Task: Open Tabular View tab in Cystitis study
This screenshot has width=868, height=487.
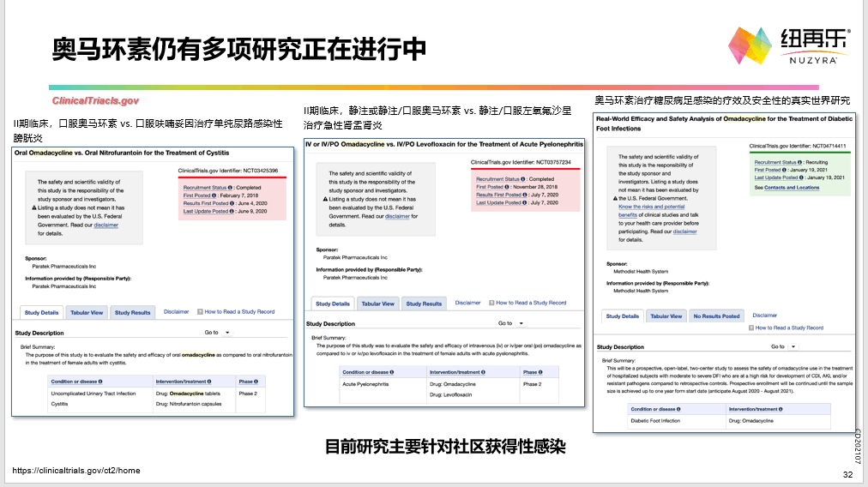Action: 87,313
